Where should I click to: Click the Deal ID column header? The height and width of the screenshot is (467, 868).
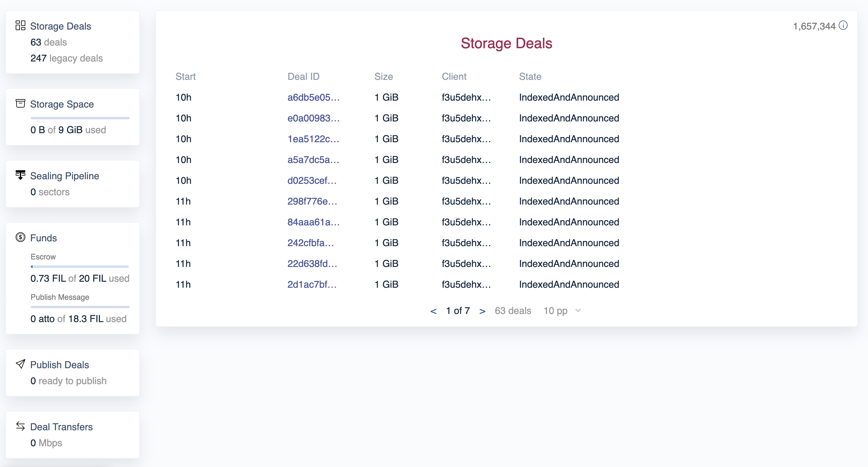pos(303,77)
